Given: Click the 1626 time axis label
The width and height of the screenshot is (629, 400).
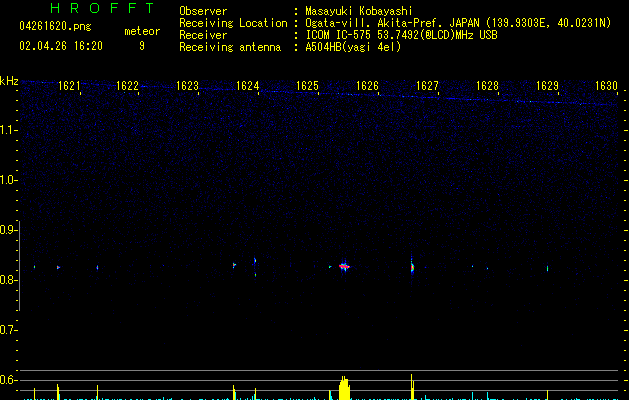Looking at the screenshot, I should coord(367,85).
